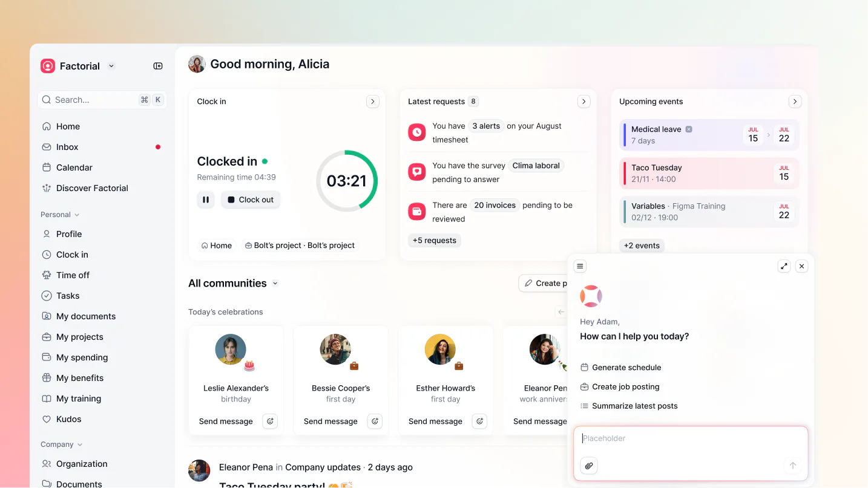868x488 pixels.
Task: Pause the running clock timer
Action: pos(205,200)
